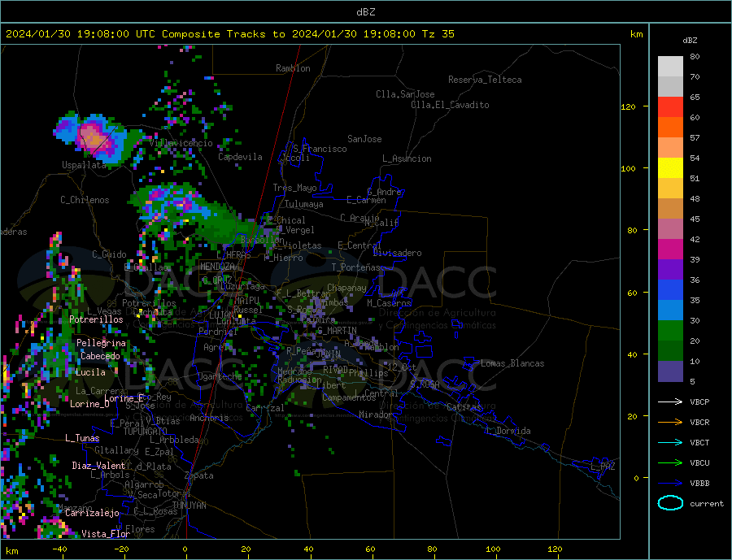Click the Vista_Flor station label
The image size is (732, 560).
[x=106, y=534]
